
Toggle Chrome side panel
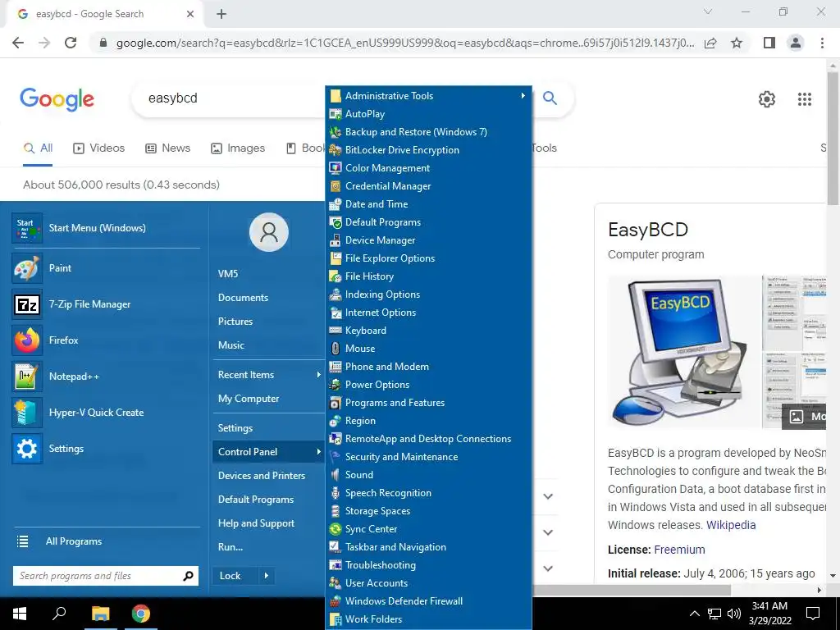(769, 43)
